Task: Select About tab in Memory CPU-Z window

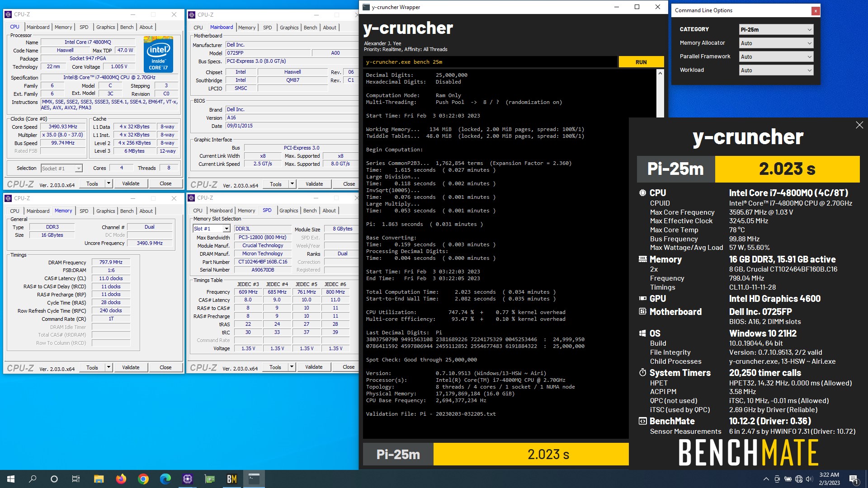Action: (x=146, y=211)
